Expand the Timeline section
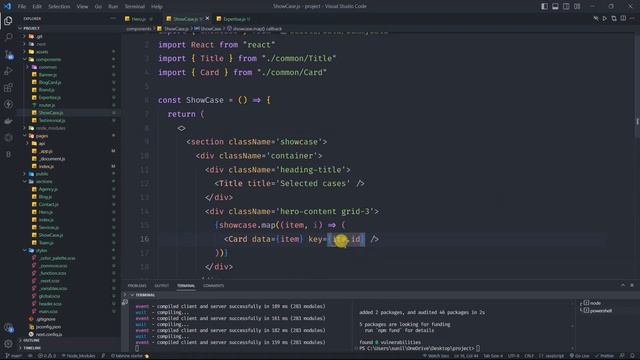Image resolution: width=640 pixels, height=360 pixels. click(x=68, y=348)
